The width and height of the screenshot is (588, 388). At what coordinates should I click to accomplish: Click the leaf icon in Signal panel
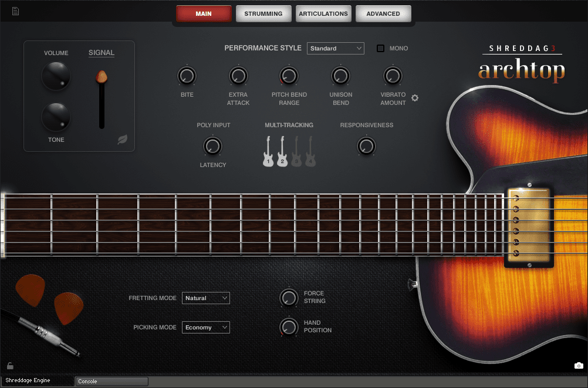pos(122,139)
